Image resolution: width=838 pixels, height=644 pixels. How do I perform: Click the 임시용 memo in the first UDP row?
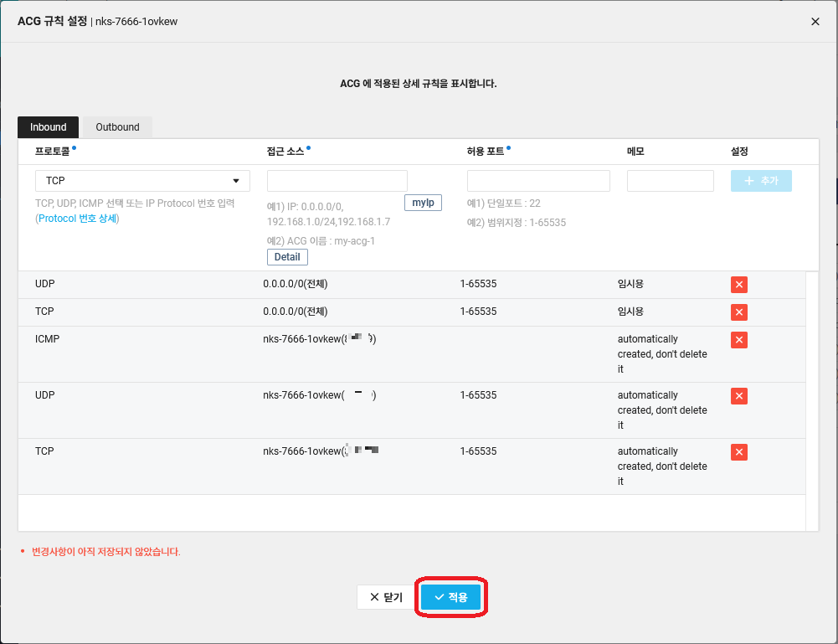click(630, 284)
